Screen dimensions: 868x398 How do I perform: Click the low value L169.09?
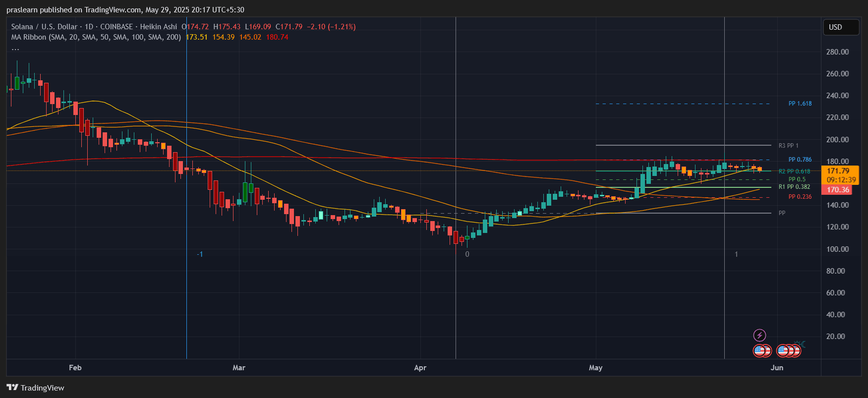[258, 27]
